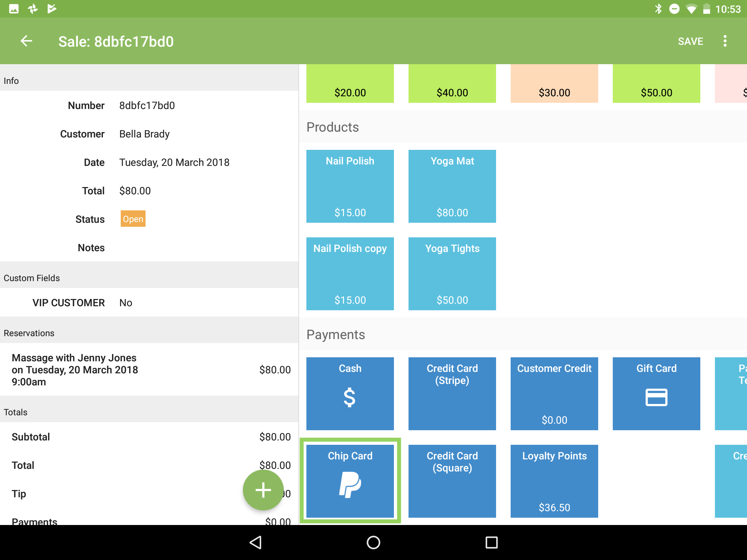Click SAVE in the top bar

[x=690, y=41]
